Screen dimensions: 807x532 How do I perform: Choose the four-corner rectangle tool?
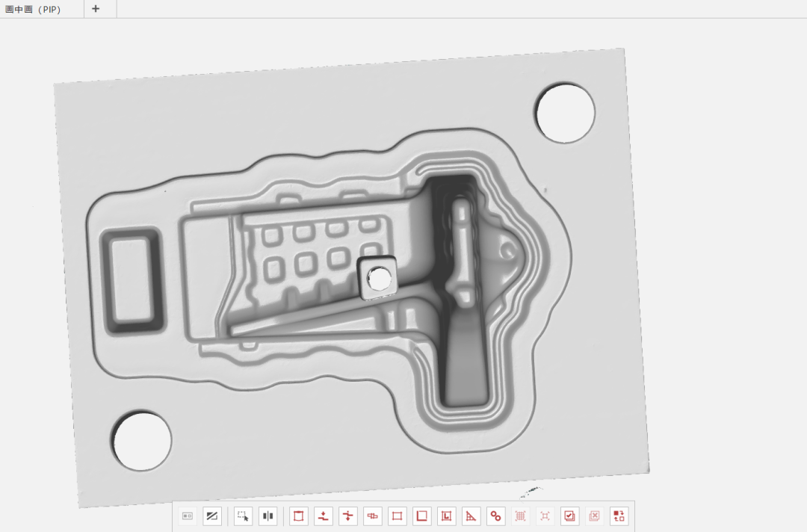point(397,516)
